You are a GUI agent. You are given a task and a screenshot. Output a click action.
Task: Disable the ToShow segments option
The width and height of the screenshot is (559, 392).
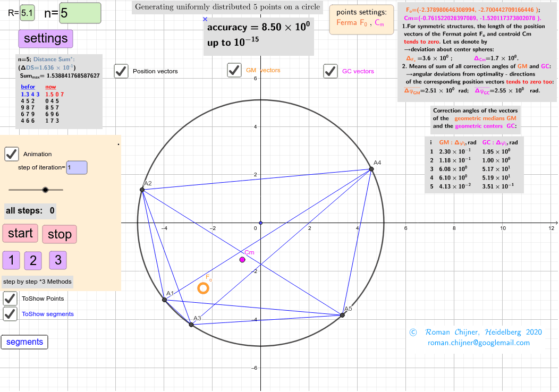10,314
